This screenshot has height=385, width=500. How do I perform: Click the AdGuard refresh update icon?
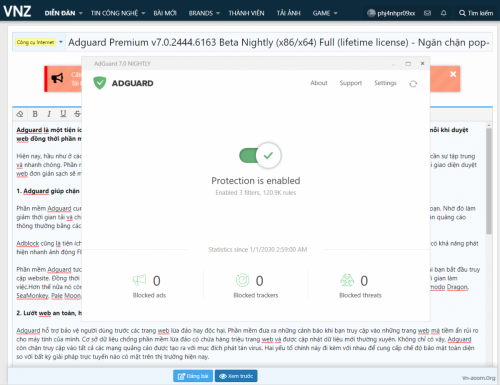click(x=413, y=84)
